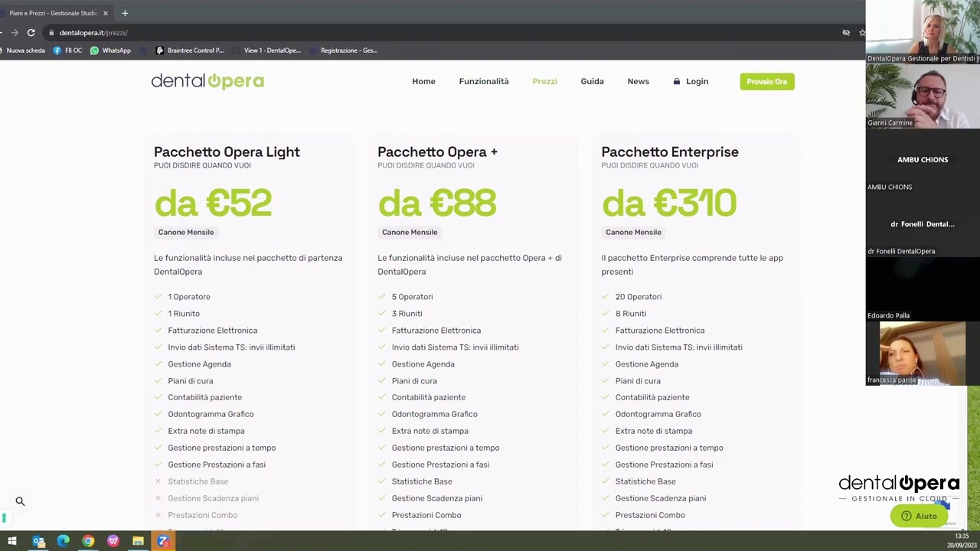This screenshot has width=980, height=551.
Task: Select the Edoardo Palla participant tile
Action: [x=923, y=289]
